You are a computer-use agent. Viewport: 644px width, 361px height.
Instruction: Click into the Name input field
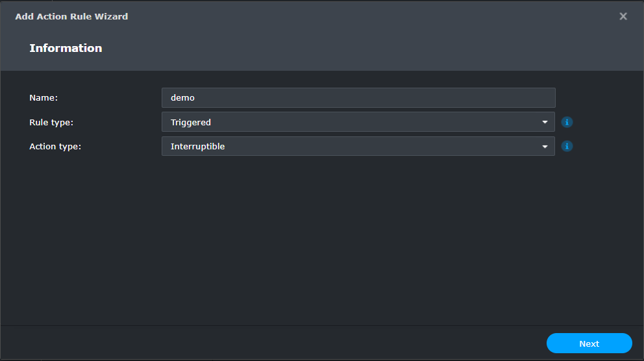(358, 98)
